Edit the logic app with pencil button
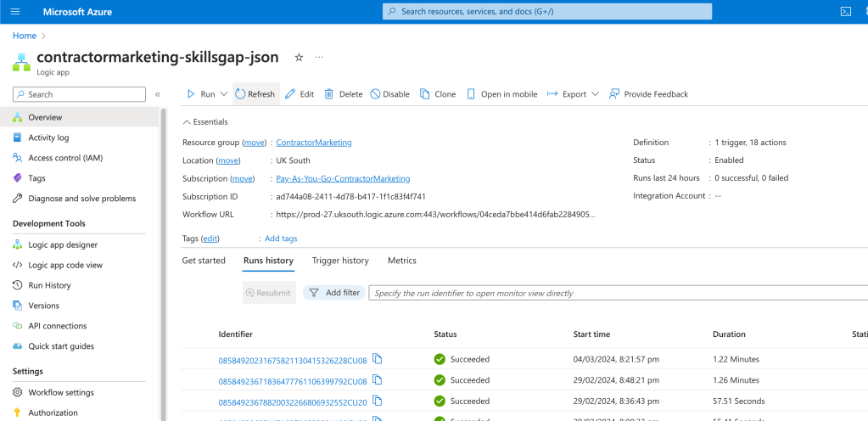This screenshot has height=421, width=868. (x=300, y=94)
